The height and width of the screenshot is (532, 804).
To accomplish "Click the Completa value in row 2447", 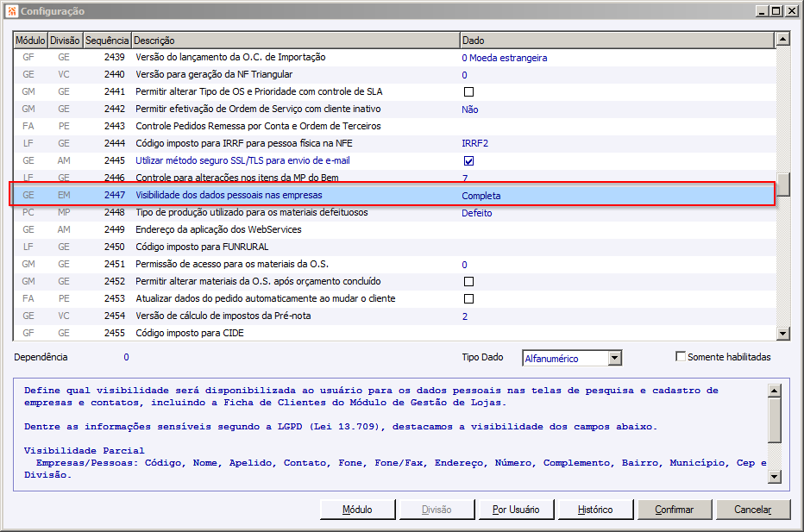I will pyautogui.click(x=481, y=196).
